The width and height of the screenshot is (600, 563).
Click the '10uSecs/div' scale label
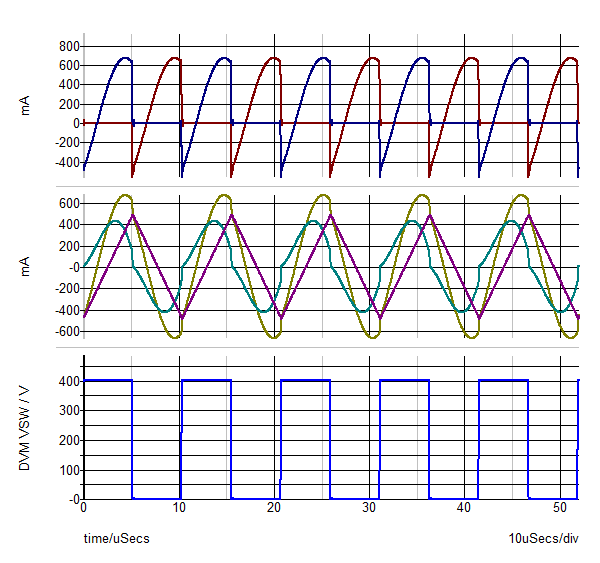coord(543,539)
